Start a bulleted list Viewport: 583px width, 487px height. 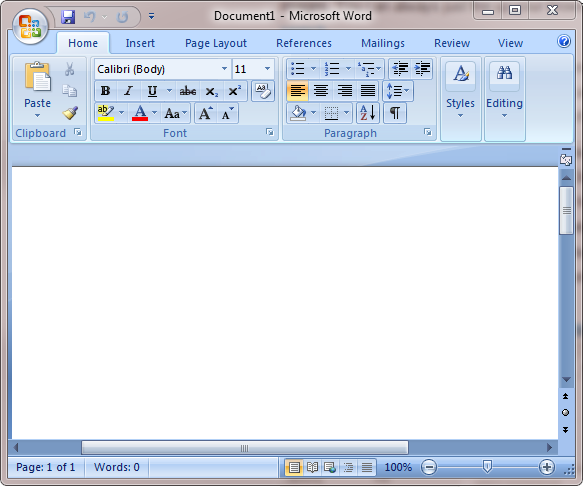pos(297,69)
